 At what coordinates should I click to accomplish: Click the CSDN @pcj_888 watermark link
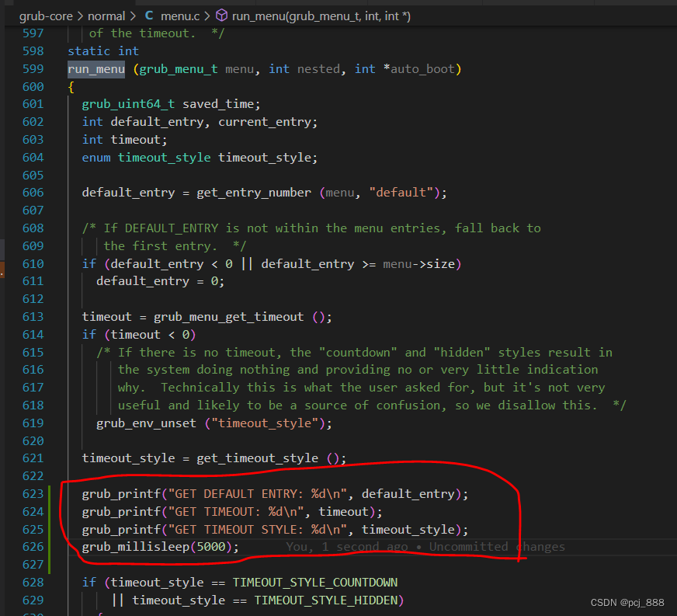tap(627, 600)
